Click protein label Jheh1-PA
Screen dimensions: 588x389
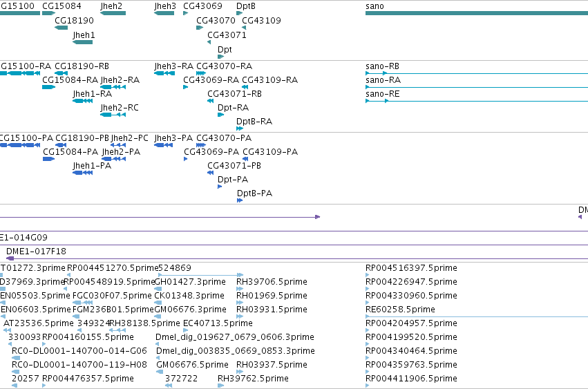click(92, 167)
